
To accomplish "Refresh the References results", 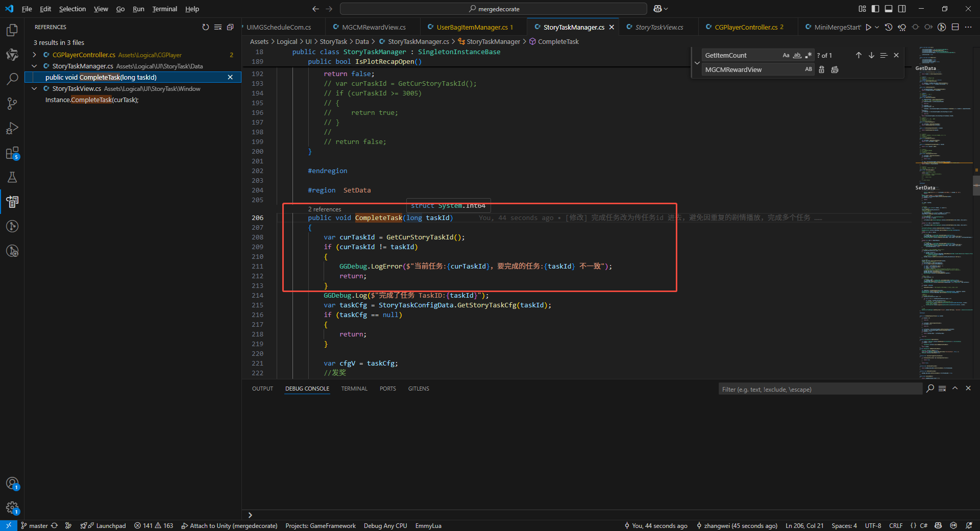I will click(205, 27).
